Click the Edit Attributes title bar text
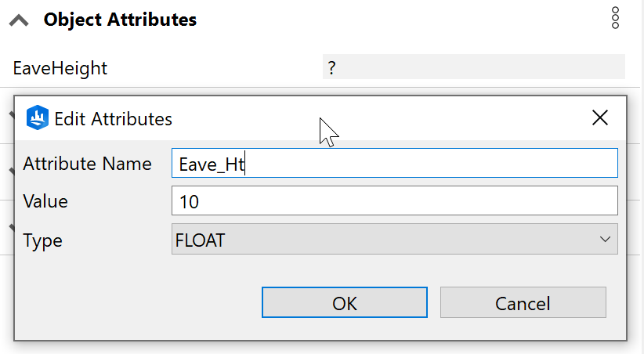Screen dimensions: 644x354 pyautogui.click(x=113, y=119)
